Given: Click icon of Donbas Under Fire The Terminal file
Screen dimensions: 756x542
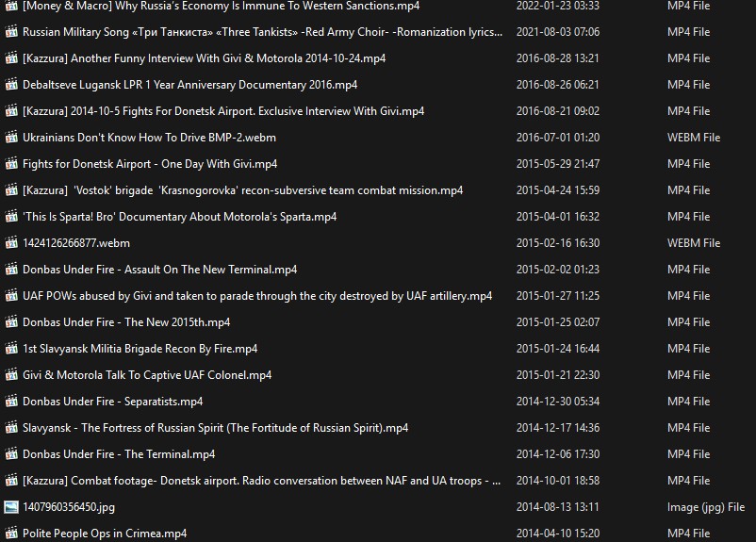Looking at the screenshot, I should 11,454.
